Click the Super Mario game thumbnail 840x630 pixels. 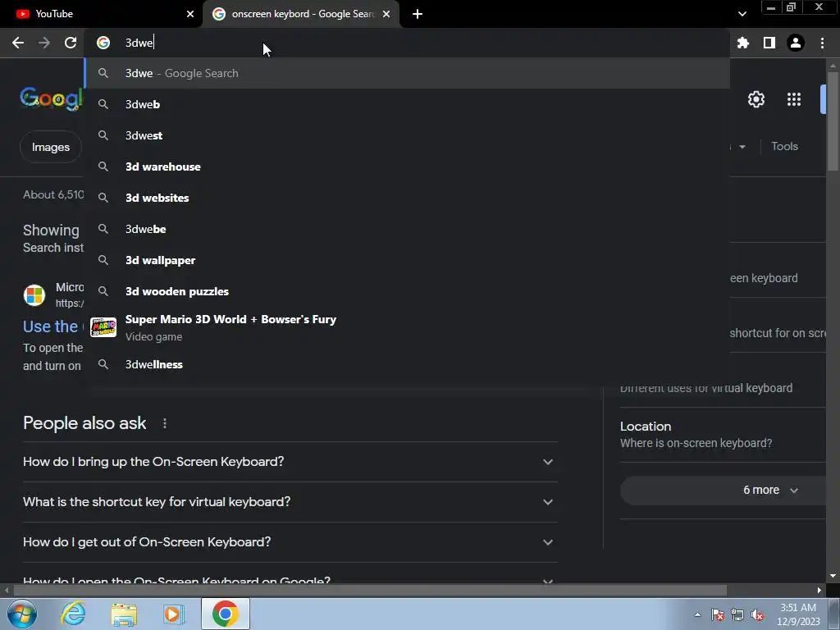pyautogui.click(x=103, y=326)
